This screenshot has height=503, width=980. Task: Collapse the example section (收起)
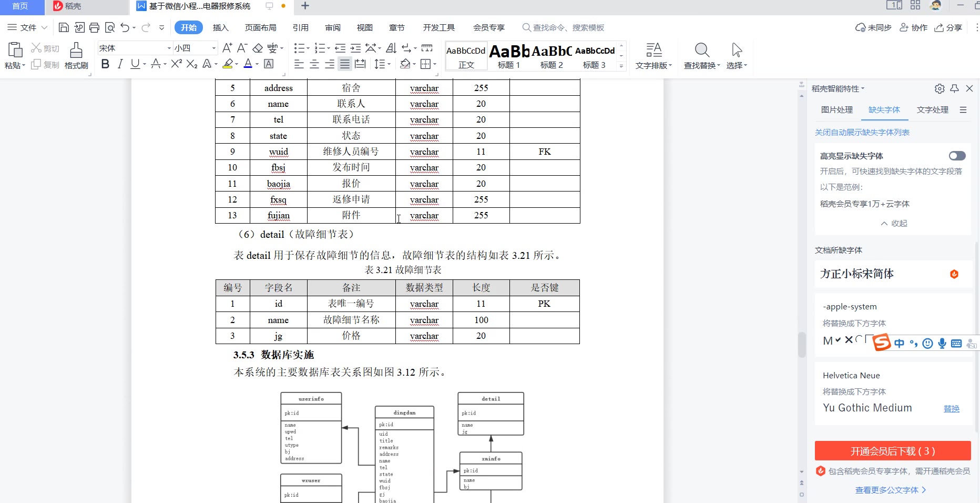point(894,223)
